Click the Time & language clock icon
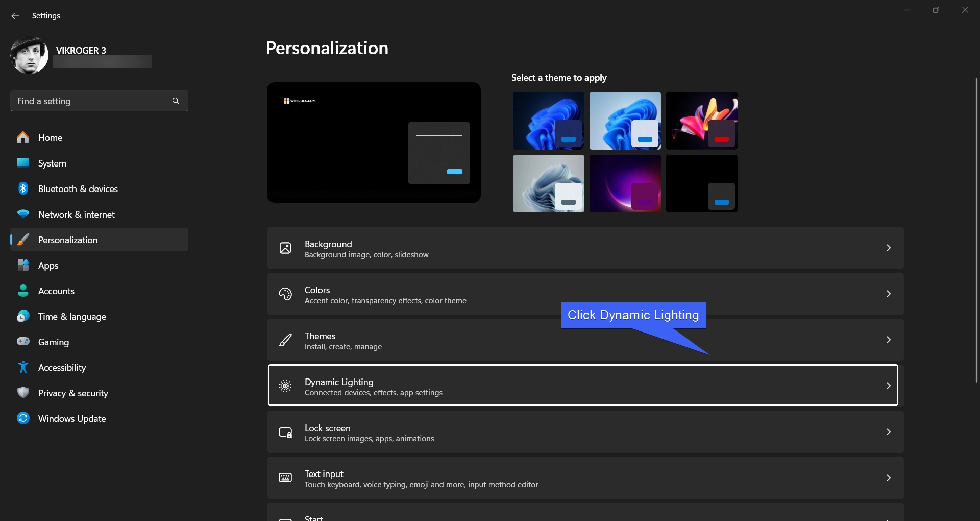 (23, 316)
